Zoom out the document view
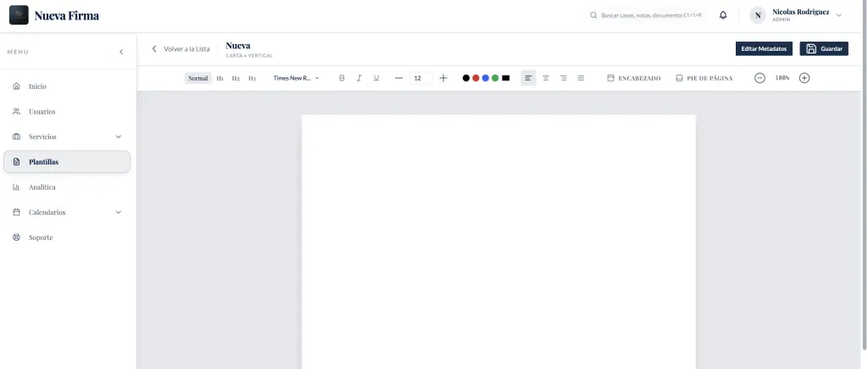The height and width of the screenshot is (369, 868). point(759,78)
